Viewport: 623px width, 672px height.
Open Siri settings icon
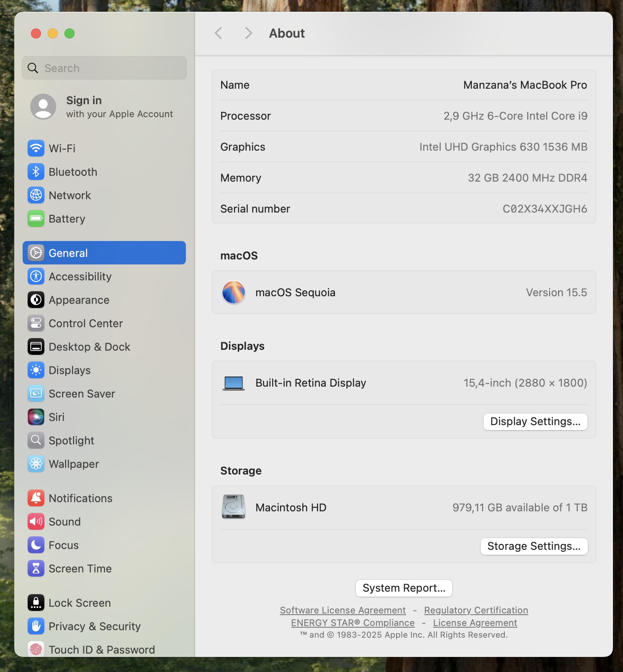[36, 417]
